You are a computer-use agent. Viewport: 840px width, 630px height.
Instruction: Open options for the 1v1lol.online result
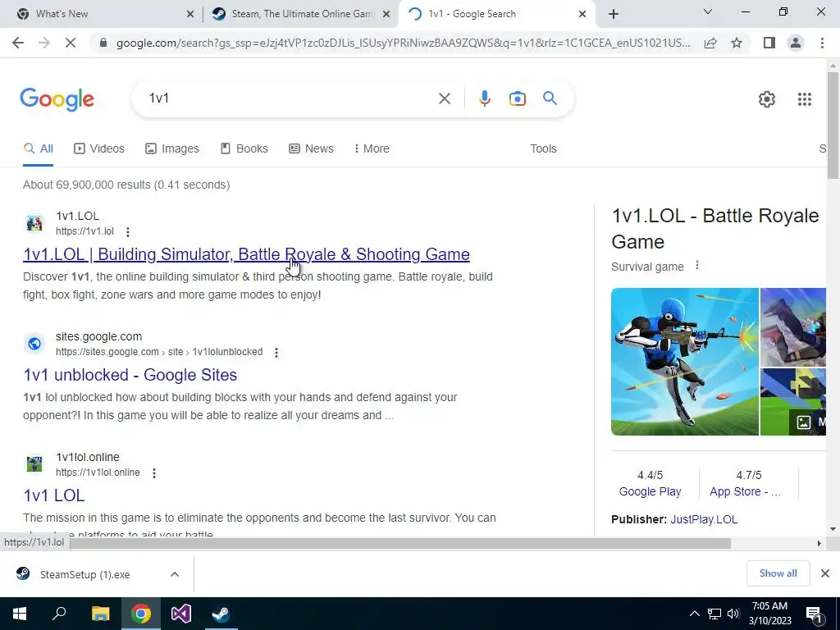tap(153, 473)
